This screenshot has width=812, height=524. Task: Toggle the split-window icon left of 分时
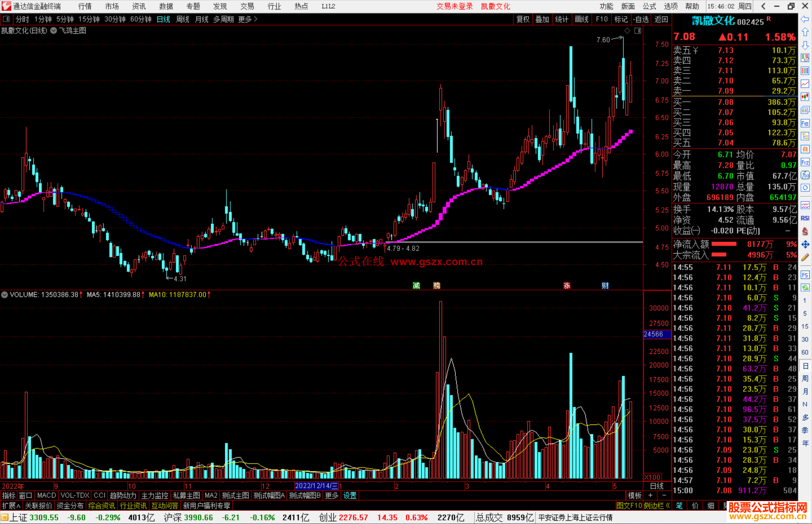6,19
